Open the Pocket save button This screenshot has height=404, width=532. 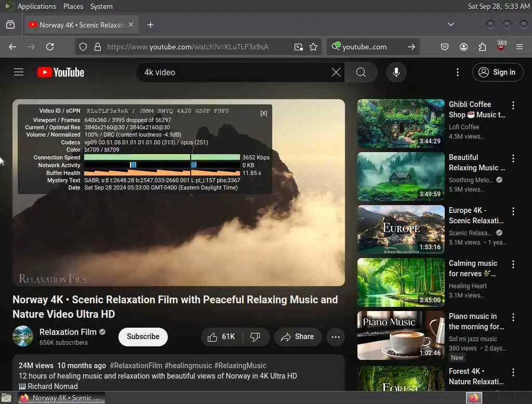click(445, 47)
